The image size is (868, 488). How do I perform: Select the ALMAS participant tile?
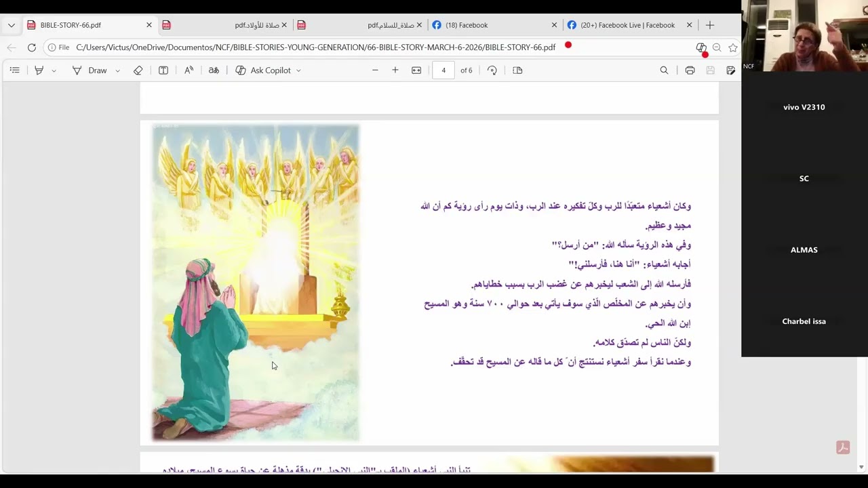[804, 249]
